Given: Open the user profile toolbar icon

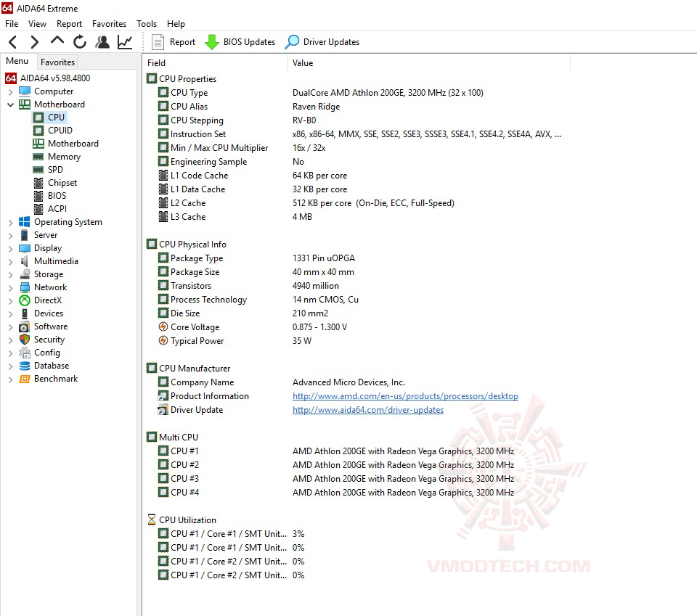Looking at the screenshot, I should pyautogui.click(x=102, y=42).
